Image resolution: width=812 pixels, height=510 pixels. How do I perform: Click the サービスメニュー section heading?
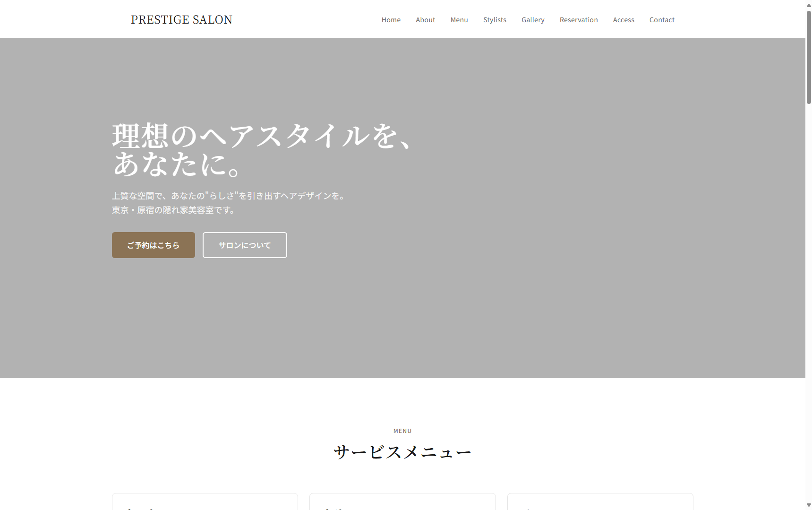(x=402, y=452)
